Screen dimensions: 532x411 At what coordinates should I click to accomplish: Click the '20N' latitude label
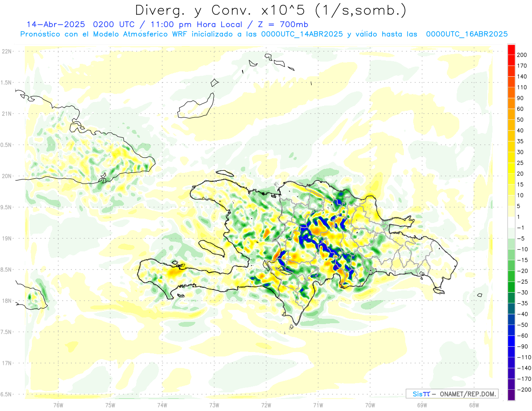coord(7,176)
